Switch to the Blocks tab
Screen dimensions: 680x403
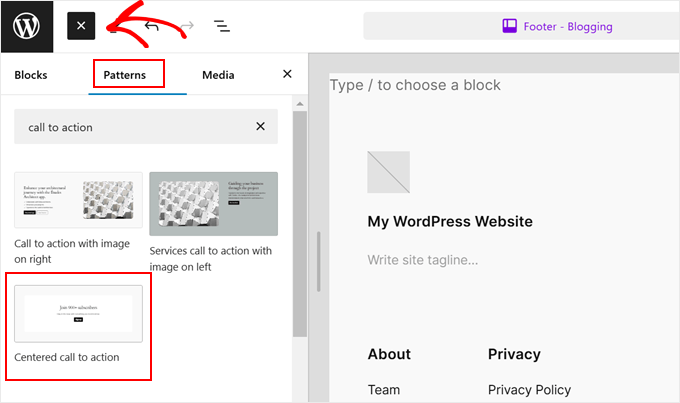tap(31, 75)
